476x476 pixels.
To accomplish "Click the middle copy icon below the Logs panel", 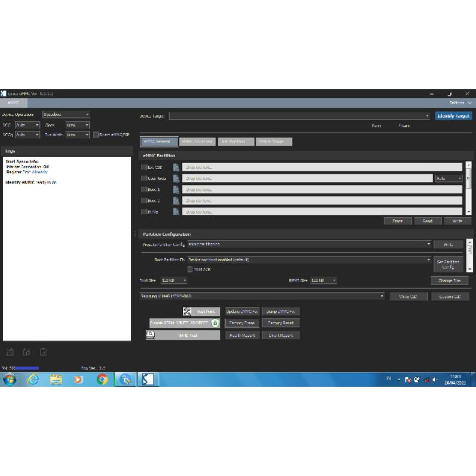I will 26,352.
